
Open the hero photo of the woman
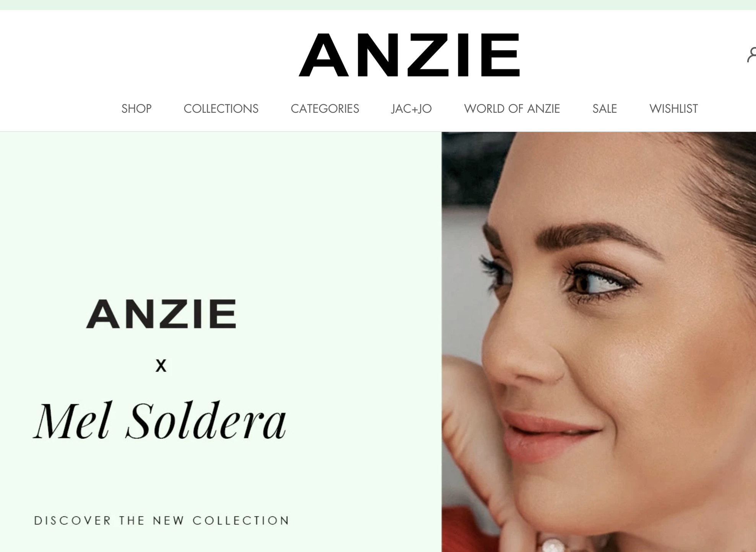599,342
